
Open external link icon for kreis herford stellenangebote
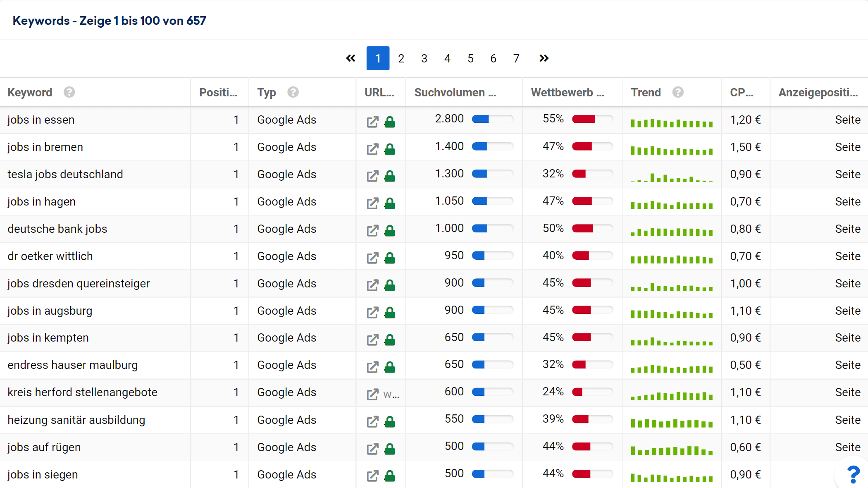point(372,394)
